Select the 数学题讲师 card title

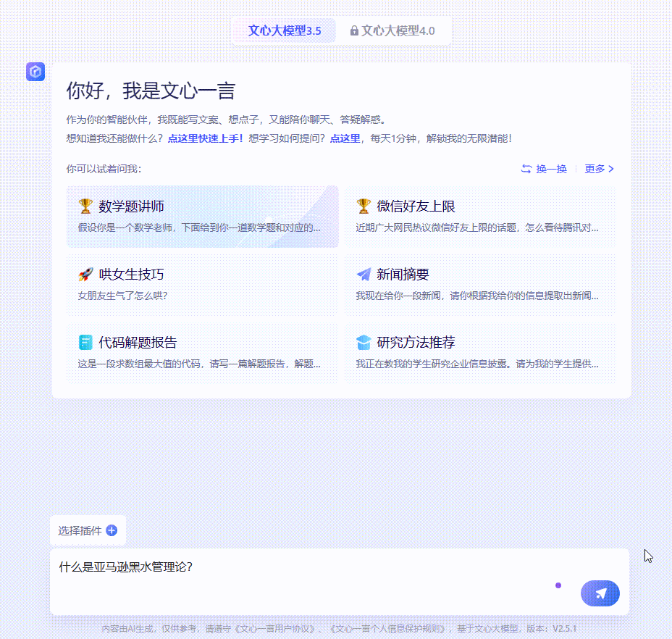(131, 206)
